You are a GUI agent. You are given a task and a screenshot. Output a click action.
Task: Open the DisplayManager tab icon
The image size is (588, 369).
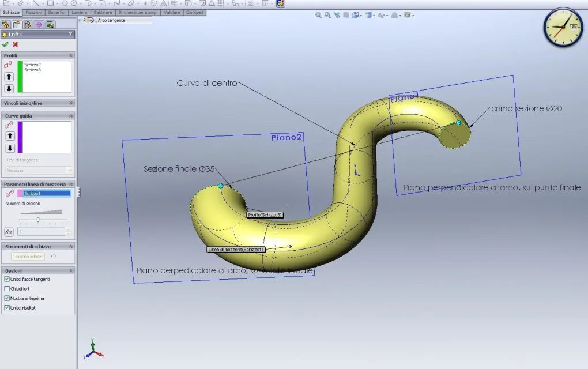pos(50,25)
